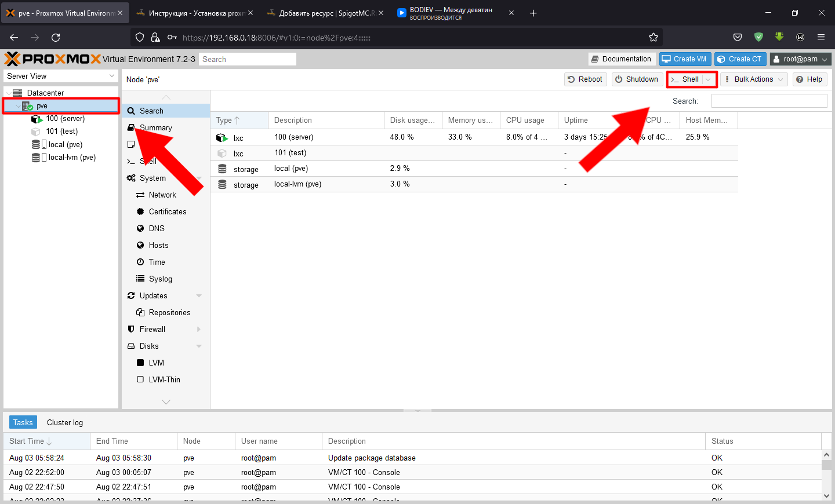Image resolution: width=835 pixels, height=504 pixels.
Task: Click the Reboot node button
Action: tap(586, 79)
